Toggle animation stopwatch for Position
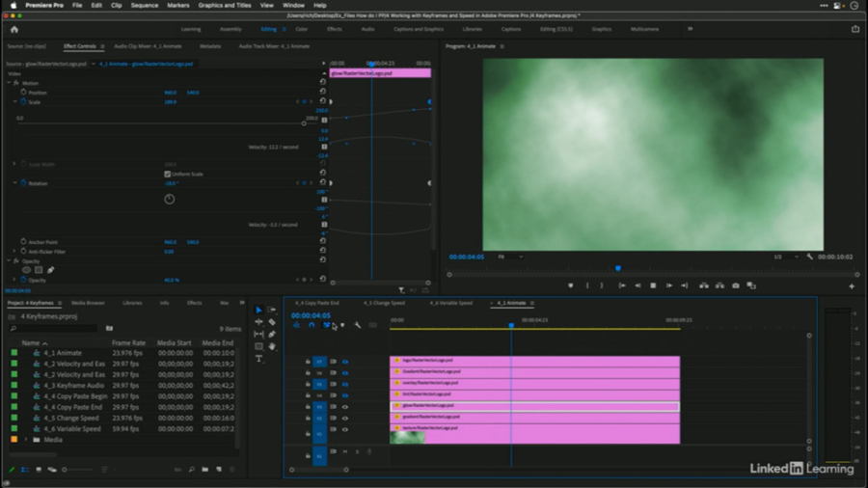868x488 pixels. coord(23,93)
